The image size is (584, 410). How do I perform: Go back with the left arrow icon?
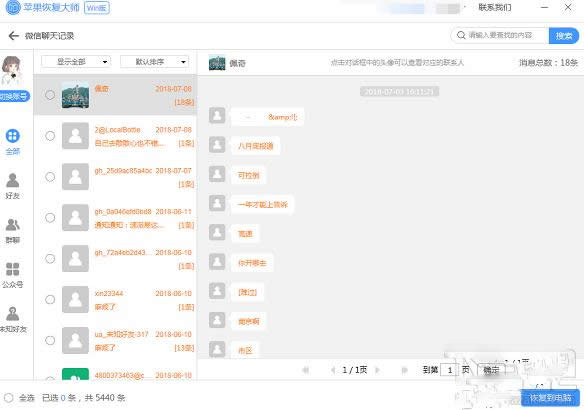click(x=13, y=36)
